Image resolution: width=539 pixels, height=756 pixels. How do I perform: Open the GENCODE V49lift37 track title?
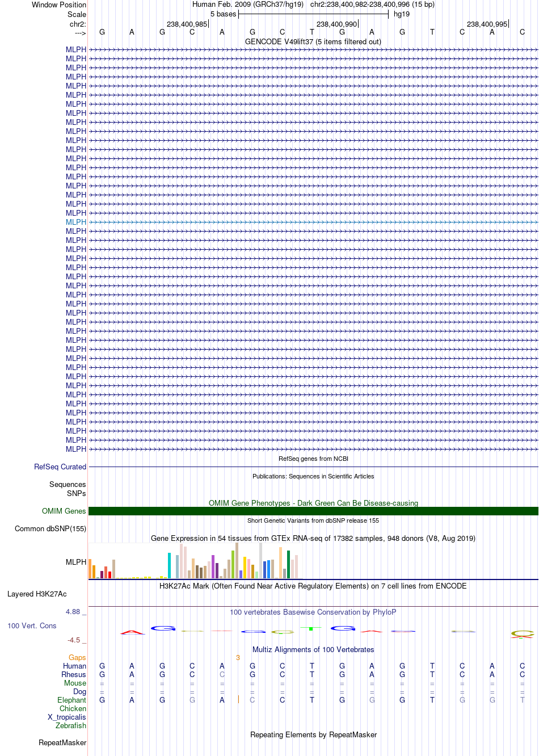pos(313,41)
